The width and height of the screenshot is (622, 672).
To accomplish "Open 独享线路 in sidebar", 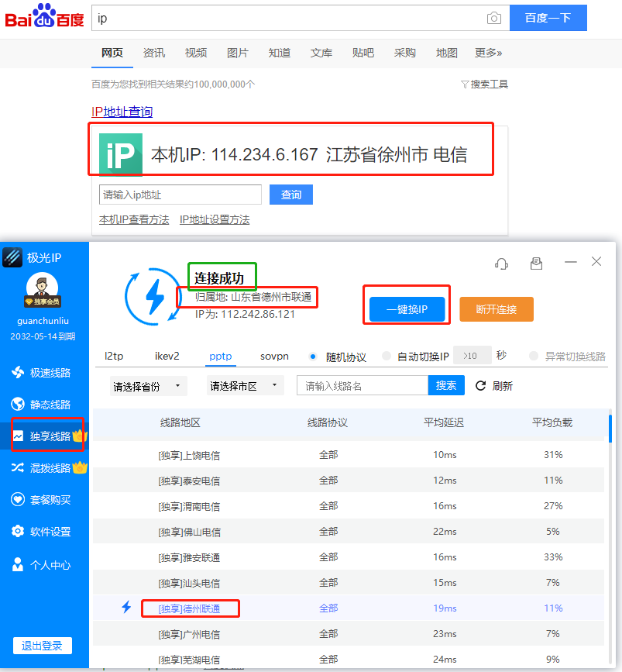I will tap(45, 436).
